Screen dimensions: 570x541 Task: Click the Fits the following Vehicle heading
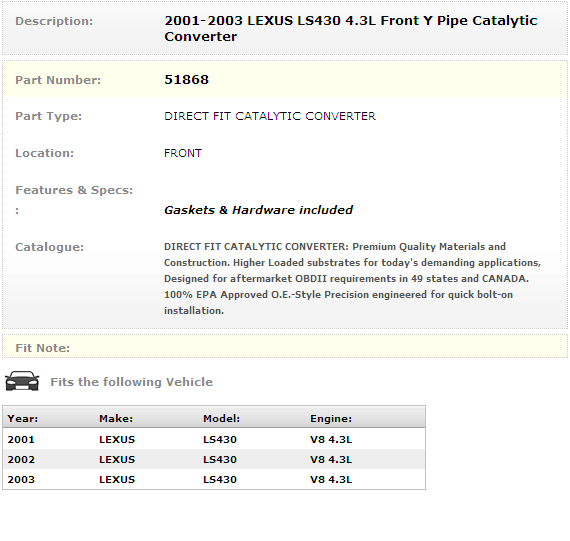tap(132, 382)
